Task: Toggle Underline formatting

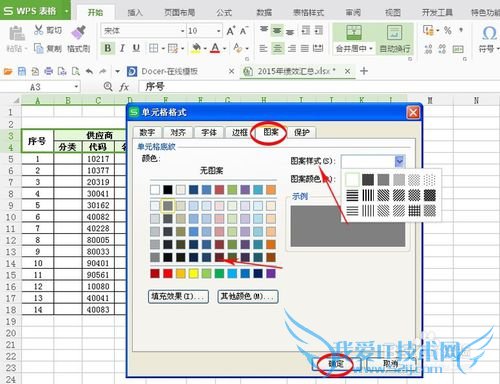Action: tap(136, 48)
